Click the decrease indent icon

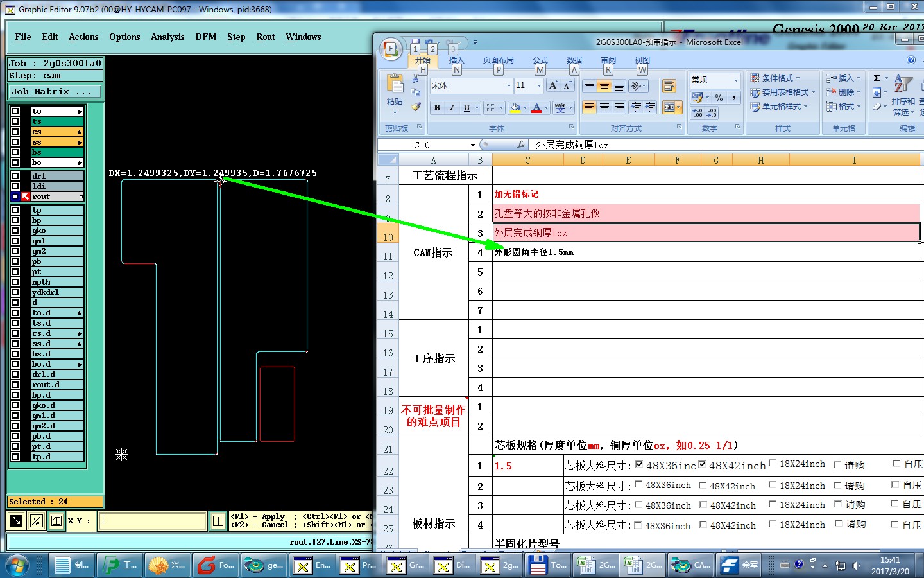pyautogui.click(x=636, y=107)
